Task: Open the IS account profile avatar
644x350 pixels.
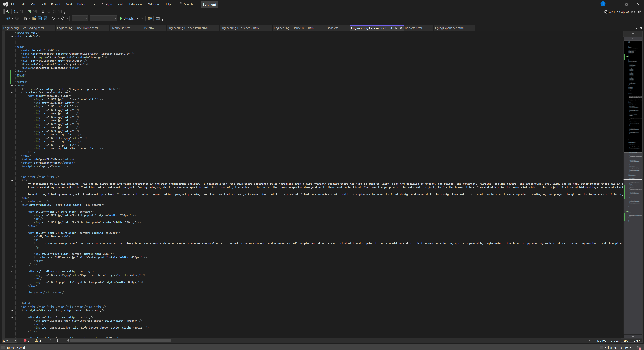Action: click(603, 4)
